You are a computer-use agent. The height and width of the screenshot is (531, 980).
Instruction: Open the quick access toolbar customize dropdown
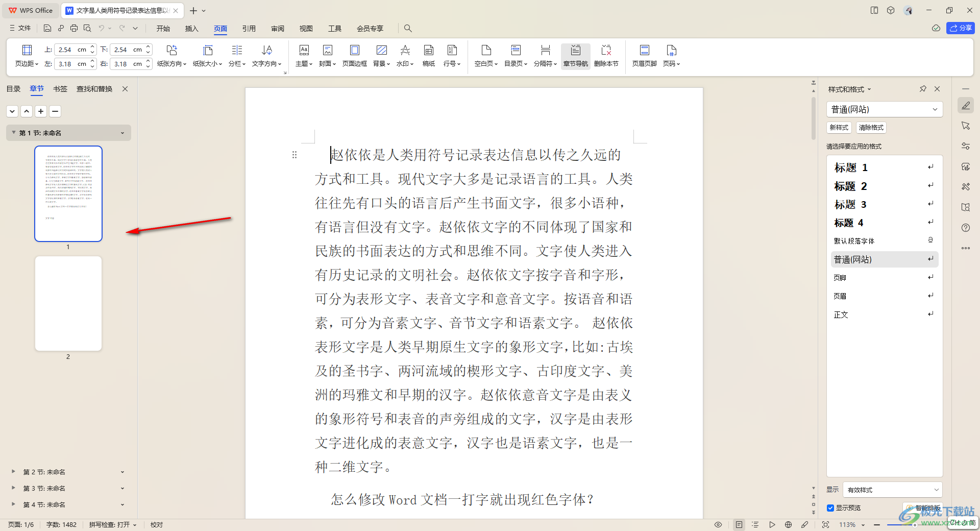[x=135, y=28]
